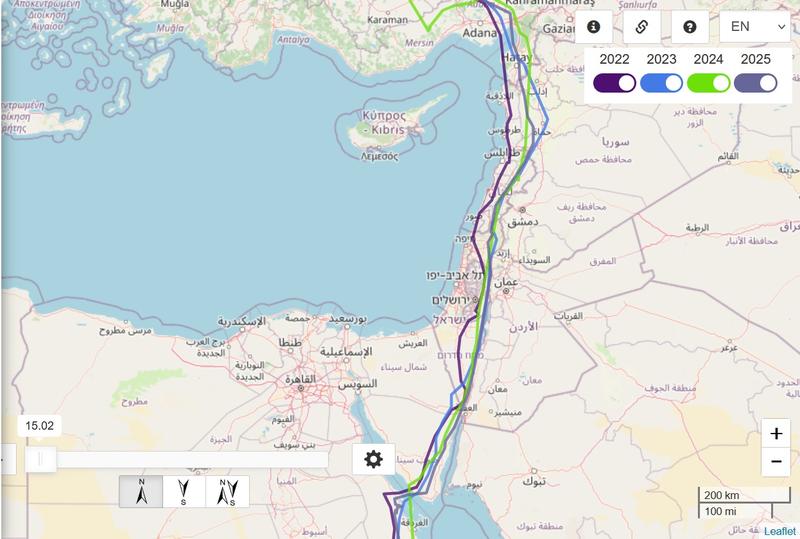Click the 15.02 date tooltip
This screenshot has height=539, width=800.
(39, 426)
